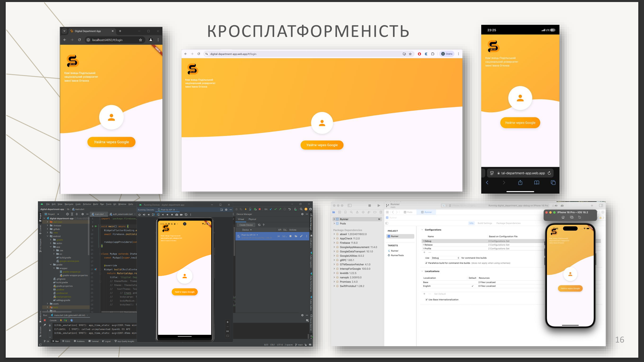Trigger Flutter hot reload lightning in Run console

point(61,320)
